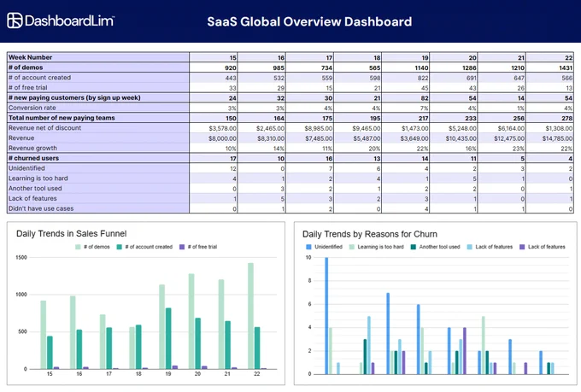
Task: Click week number header cell 15
Action: tap(232, 58)
